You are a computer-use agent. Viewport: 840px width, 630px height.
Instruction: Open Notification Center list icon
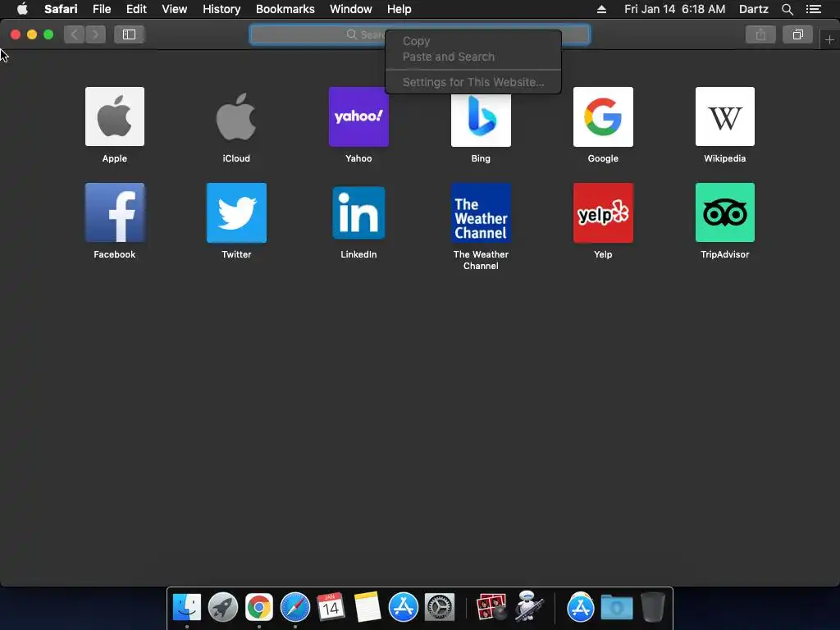click(813, 9)
